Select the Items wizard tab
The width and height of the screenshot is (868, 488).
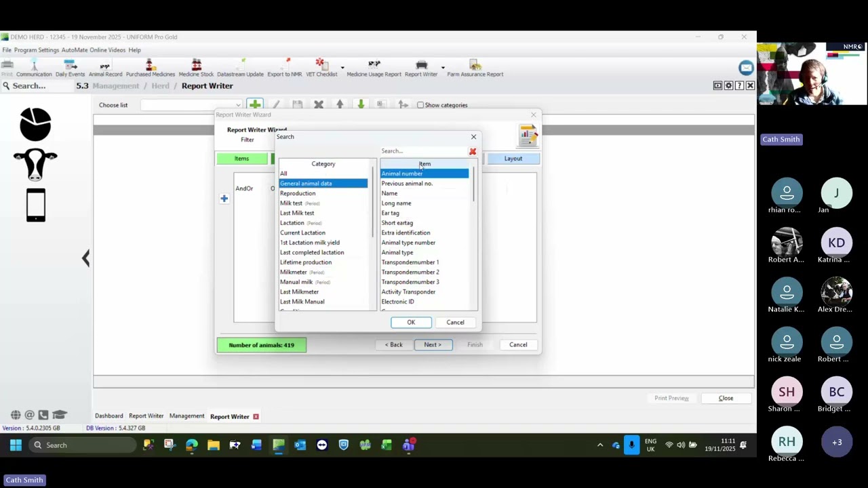click(242, 159)
